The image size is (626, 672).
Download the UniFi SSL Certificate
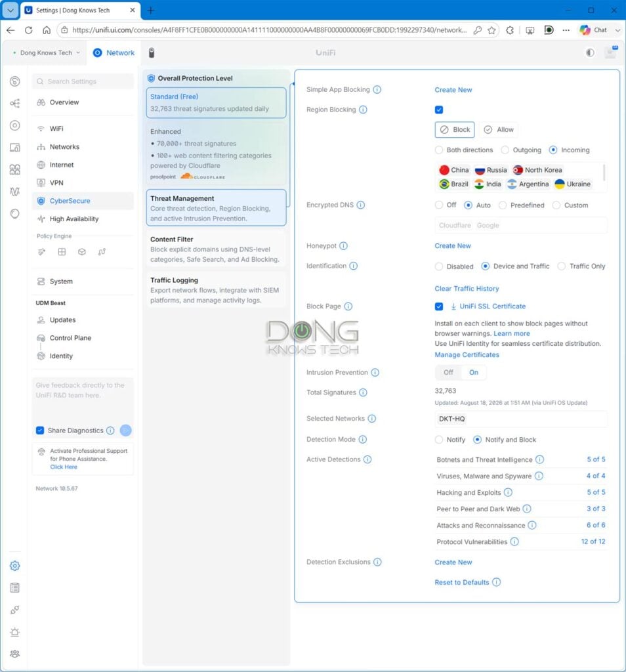(x=488, y=306)
